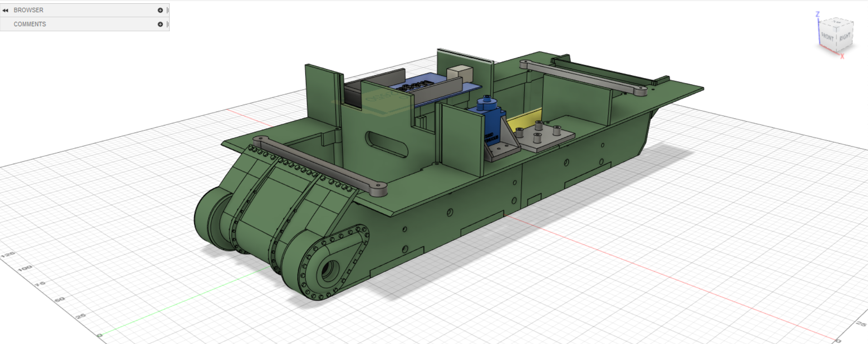
Task: Select the RIGHT face of the ViewCube
Action: (x=844, y=36)
